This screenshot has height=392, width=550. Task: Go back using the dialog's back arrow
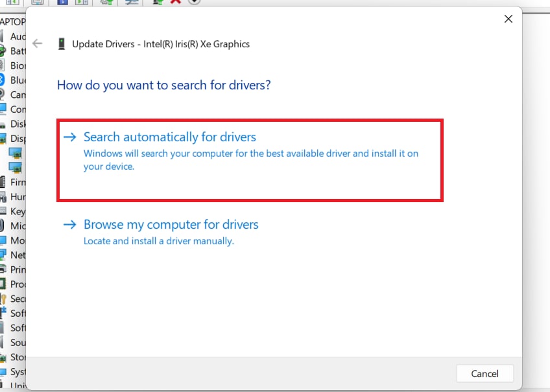pos(37,43)
